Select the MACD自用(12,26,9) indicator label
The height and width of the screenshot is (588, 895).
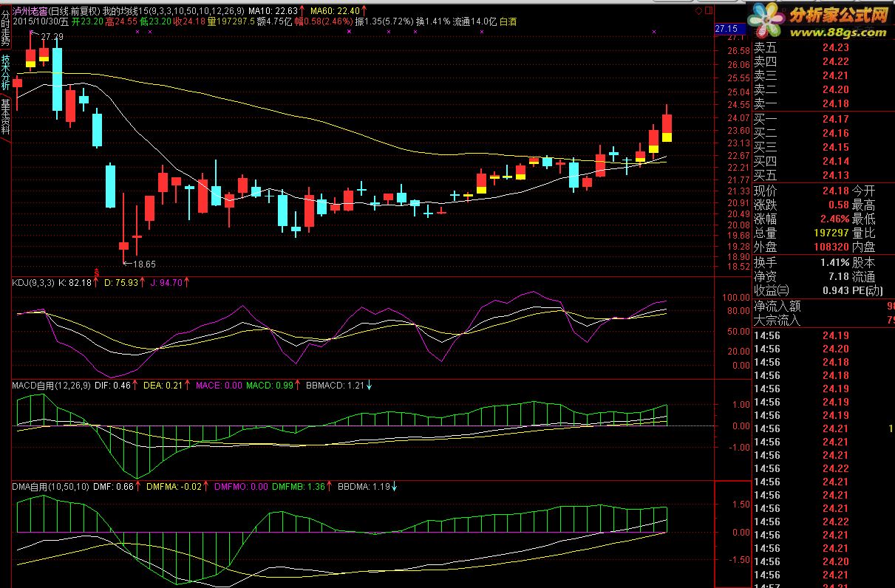pyautogui.click(x=52, y=385)
